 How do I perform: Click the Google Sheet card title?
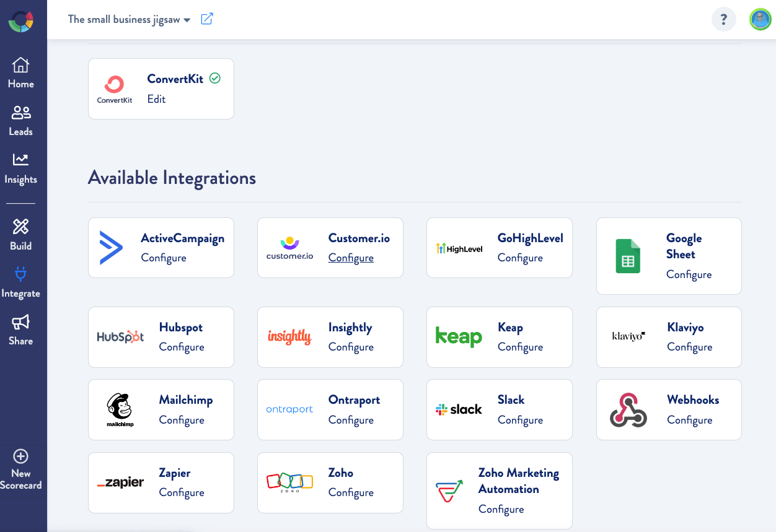click(684, 246)
